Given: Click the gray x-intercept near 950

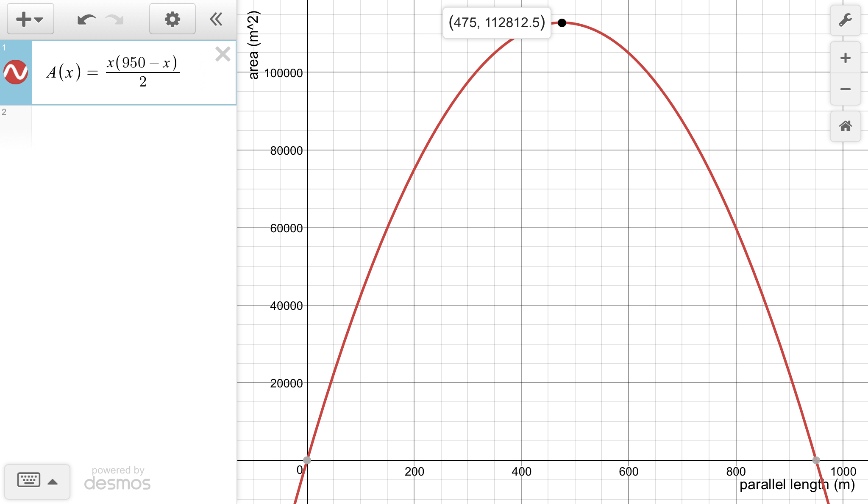Looking at the screenshot, I should (816, 460).
